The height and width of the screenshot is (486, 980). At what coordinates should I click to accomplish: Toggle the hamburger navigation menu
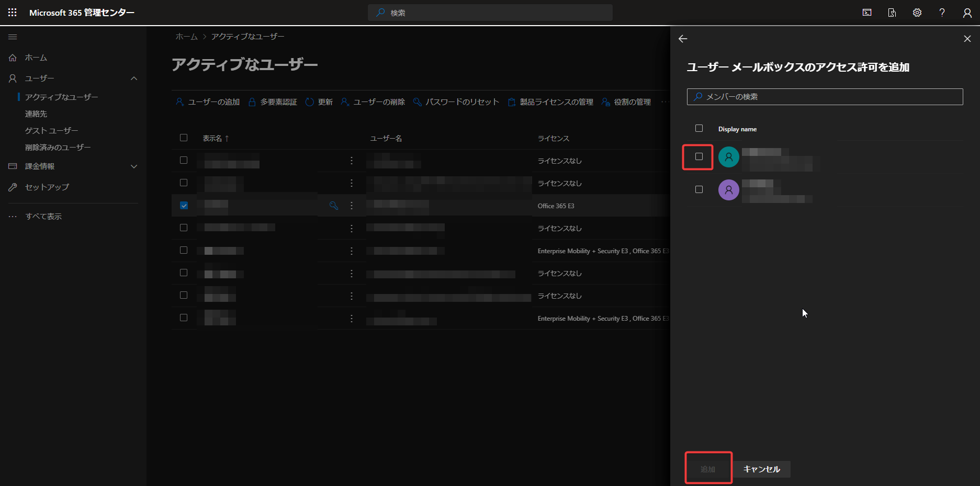pos(13,37)
